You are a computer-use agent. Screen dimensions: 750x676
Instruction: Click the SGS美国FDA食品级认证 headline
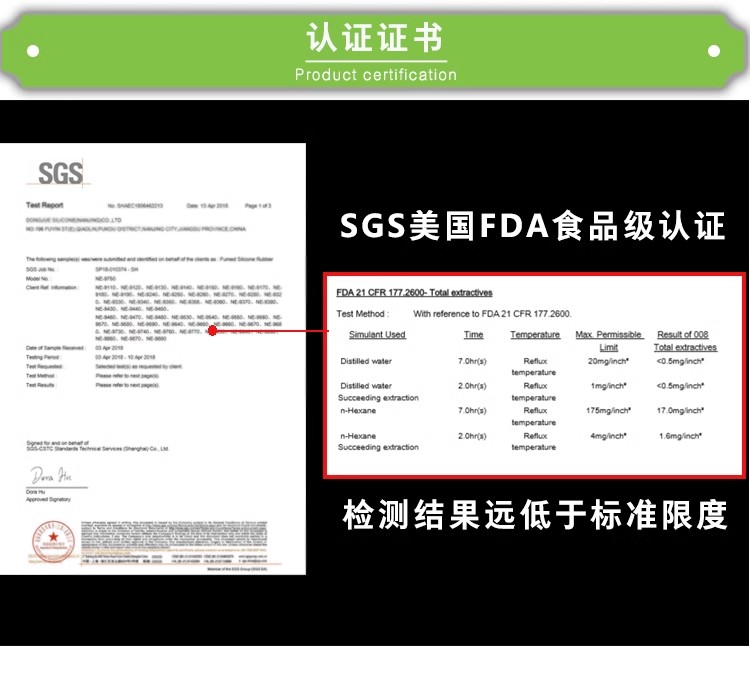532,225
